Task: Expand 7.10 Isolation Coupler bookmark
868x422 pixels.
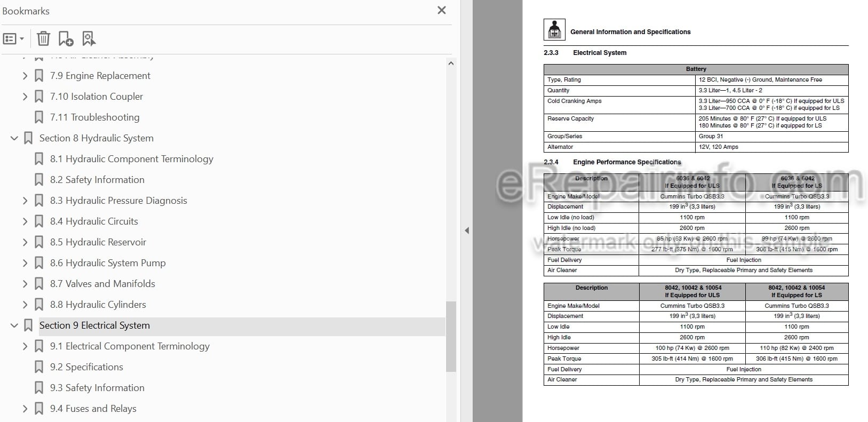Action: click(x=25, y=97)
